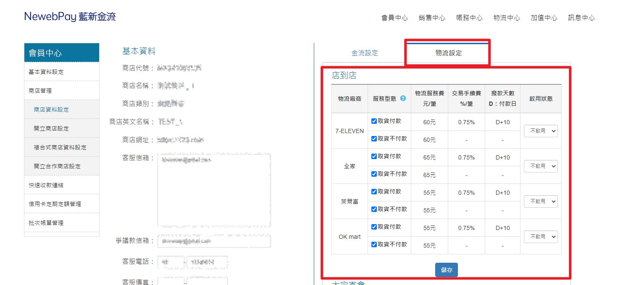Viewport: 644px width, 285px height.
Task: Click the 客服電話 area code field
Action: [x=171, y=262]
